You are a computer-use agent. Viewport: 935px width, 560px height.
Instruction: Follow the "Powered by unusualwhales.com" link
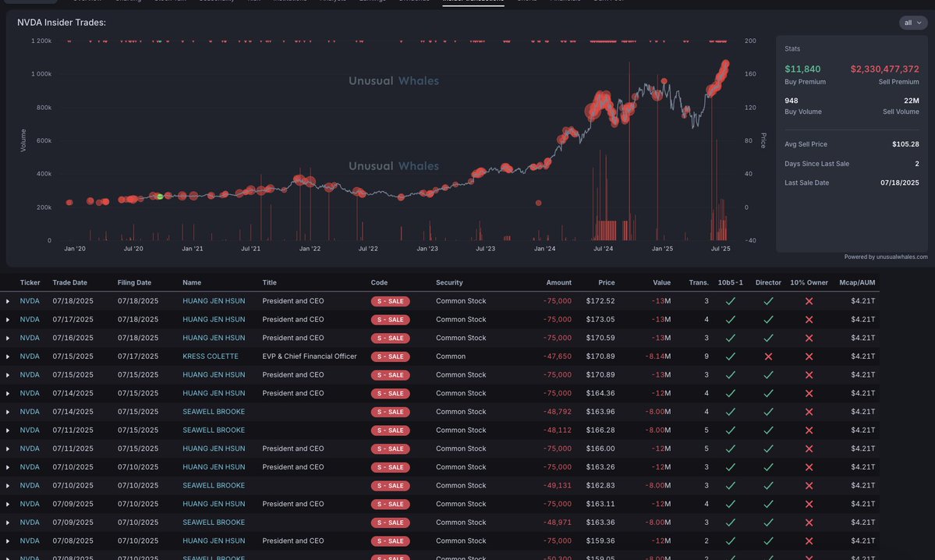pos(886,257)
